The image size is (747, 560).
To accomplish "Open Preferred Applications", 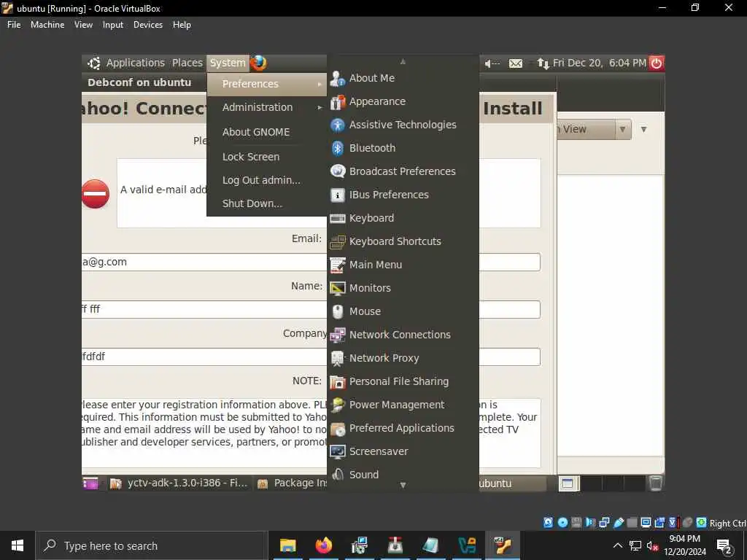I will point(403,428).
